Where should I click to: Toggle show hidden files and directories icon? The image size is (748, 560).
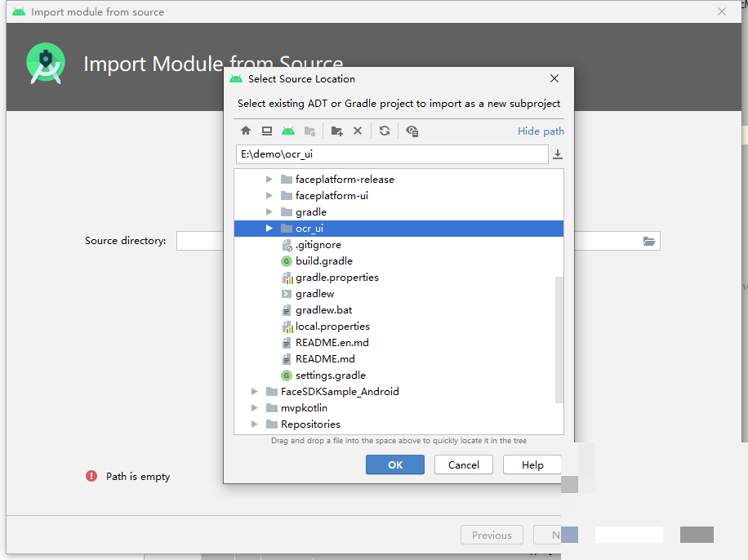(412, 131)
